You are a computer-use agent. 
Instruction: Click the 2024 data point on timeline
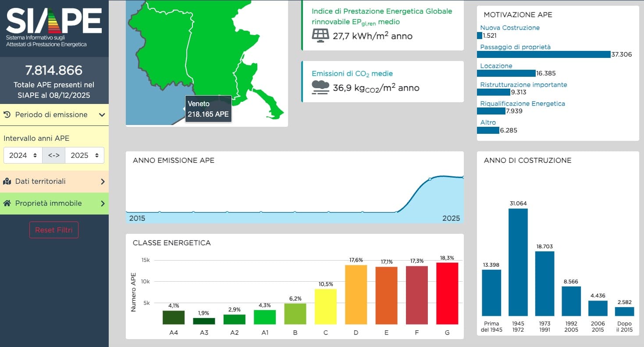click(x=430, y=179)
